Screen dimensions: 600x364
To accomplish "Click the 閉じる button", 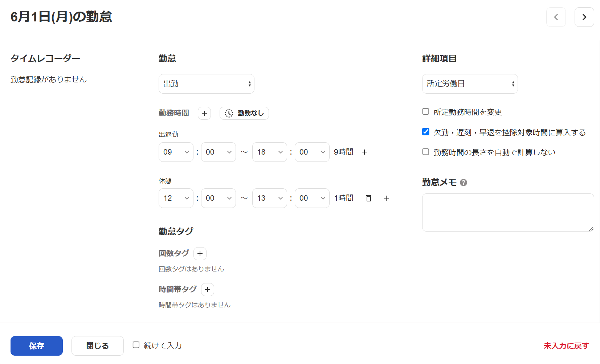I will [98, 346].
